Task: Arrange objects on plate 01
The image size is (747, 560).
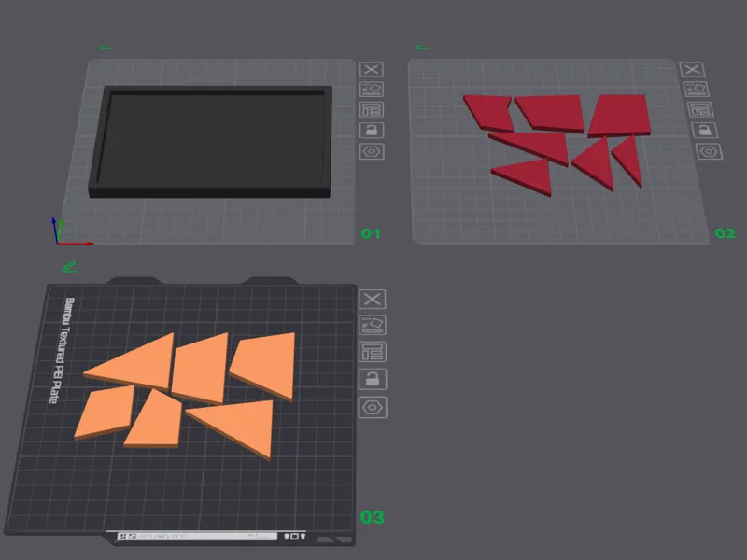Action: coord(372,109)
